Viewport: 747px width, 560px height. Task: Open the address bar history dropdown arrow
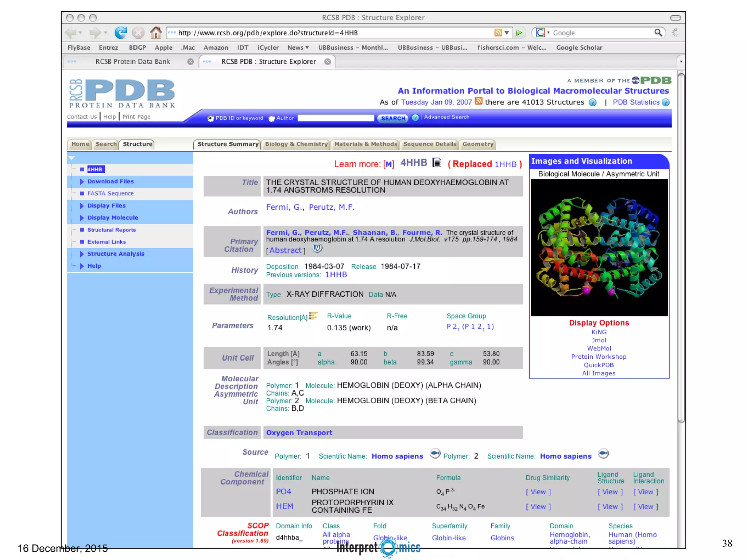(x=507, y=33)
